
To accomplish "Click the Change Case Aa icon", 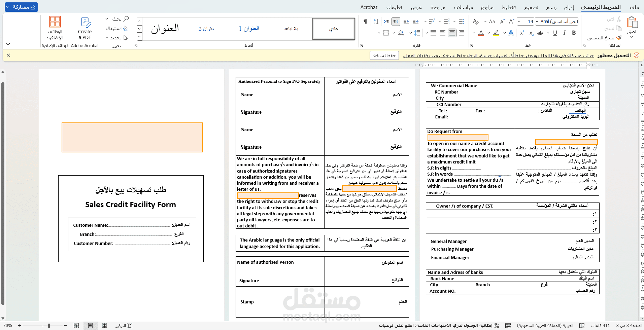I will pyautogui.click(x=492, y=22).
